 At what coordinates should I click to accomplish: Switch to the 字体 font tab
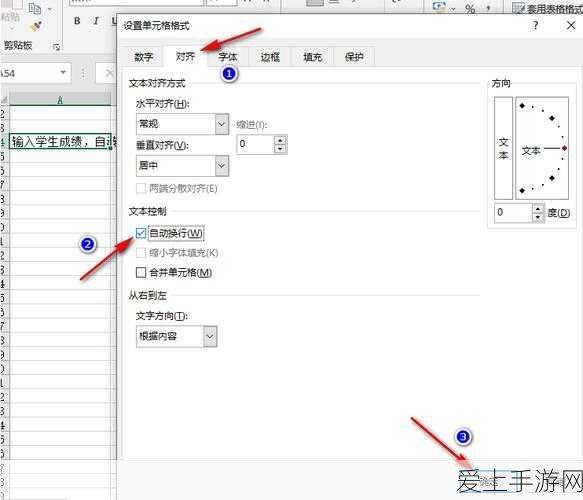pyautogui.click(x=228, y=57)
